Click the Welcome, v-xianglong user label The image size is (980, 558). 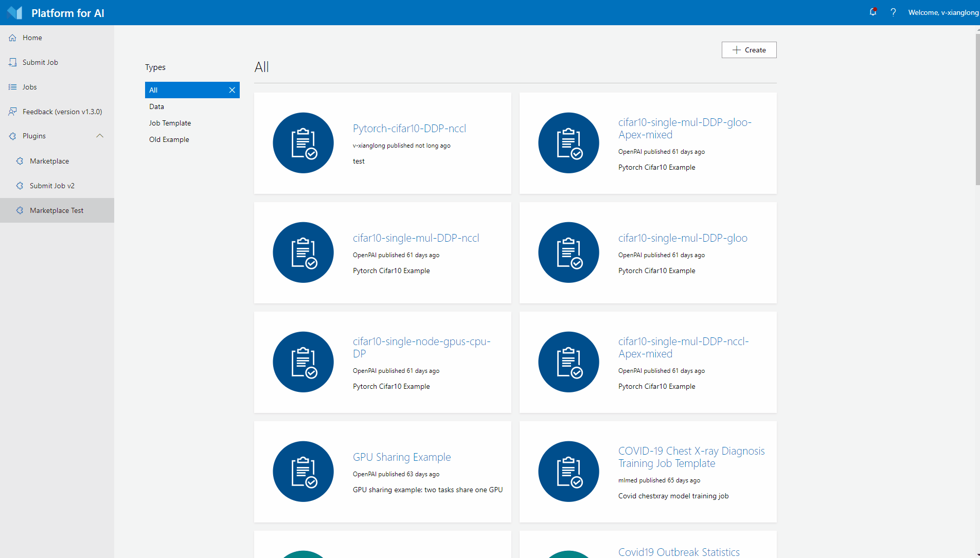pos(943,12)
